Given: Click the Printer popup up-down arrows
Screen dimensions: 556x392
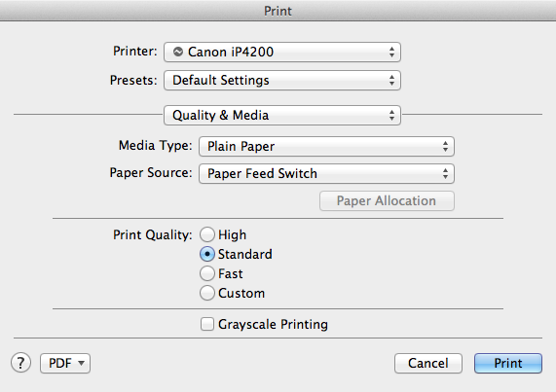Looking at the screenshot, I should [x=391, y=53].
